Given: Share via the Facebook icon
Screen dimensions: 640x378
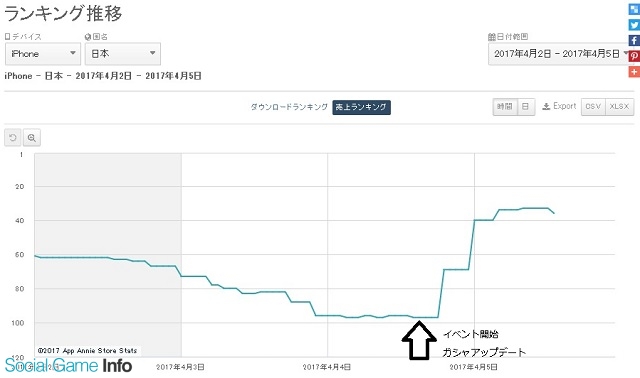Looking at the screenshot, I should 634,40.
